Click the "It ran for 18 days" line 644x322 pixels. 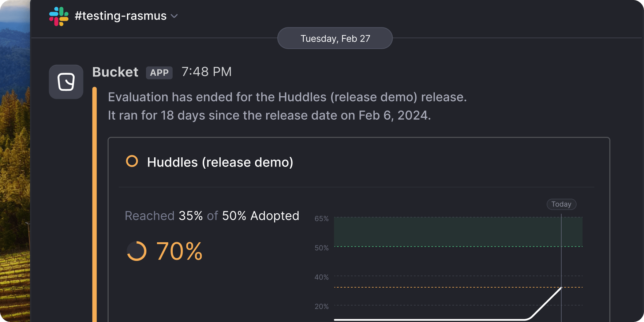point(269,115)
